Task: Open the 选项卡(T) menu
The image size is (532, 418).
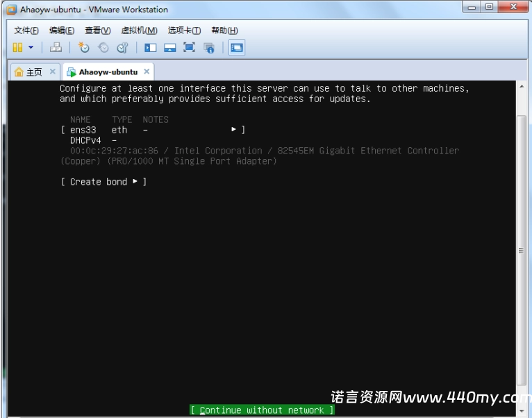Action: (x=184, y=31)
